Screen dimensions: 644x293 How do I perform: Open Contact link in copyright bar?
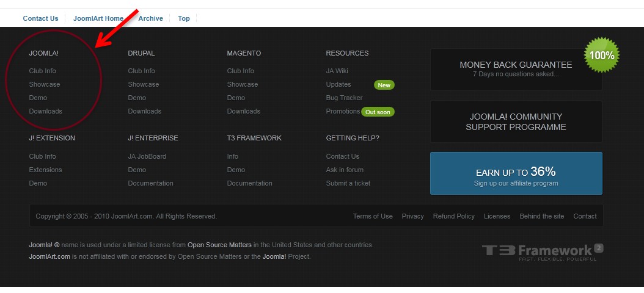pos(585,216)
